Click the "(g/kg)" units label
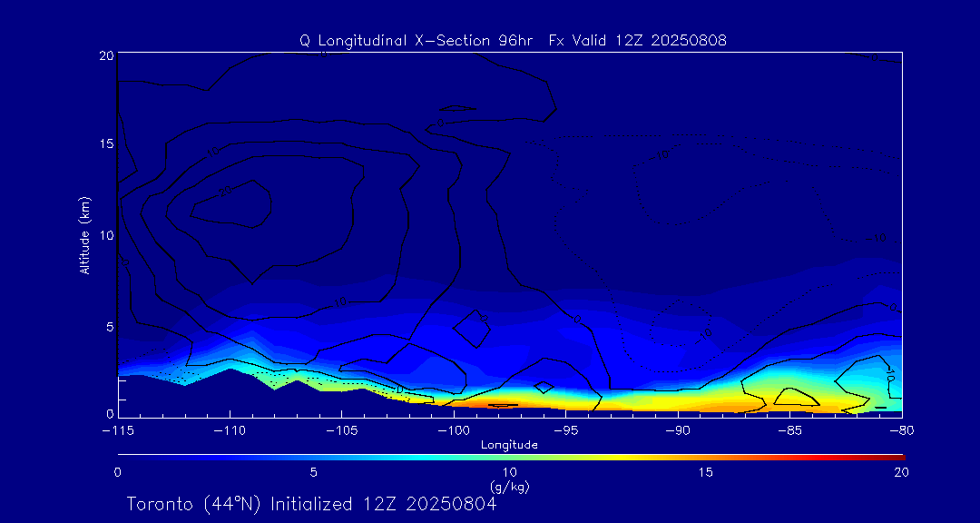Viewport: 980px width, 523px height. (x=509, y=487)
